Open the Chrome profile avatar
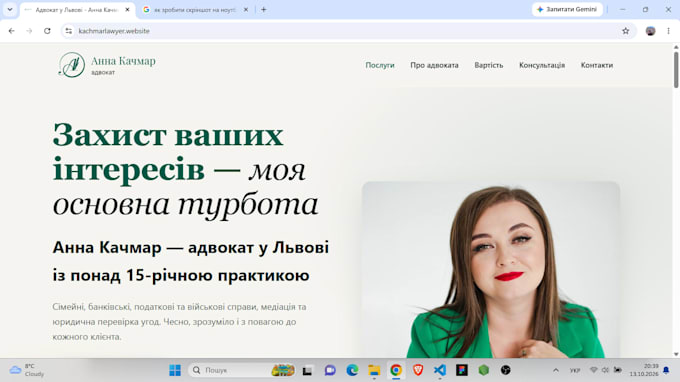Image resolution: width=680 pixels, height=382 pixels. click(x=650, y=31)
